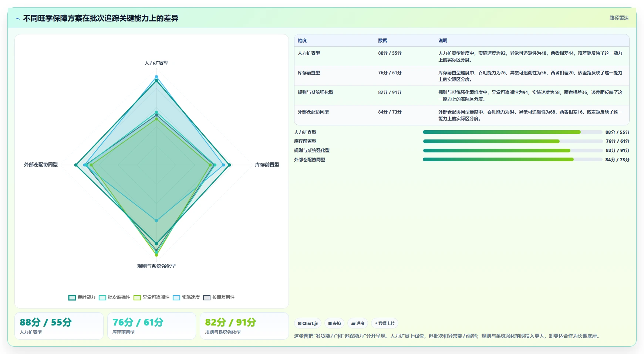
Task: Select the 人力扩容型 progress bar
Action: coord(513,132)
